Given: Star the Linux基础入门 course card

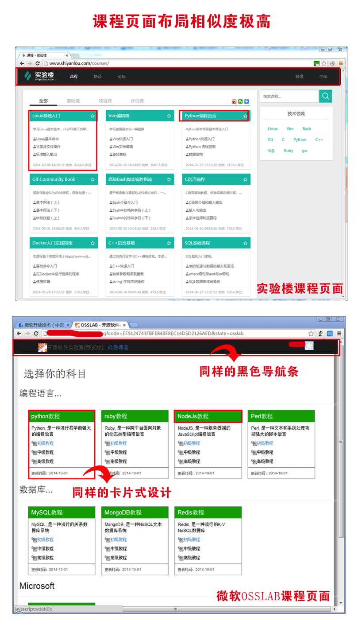Looking at the screenshot, I should pos(92,116).
